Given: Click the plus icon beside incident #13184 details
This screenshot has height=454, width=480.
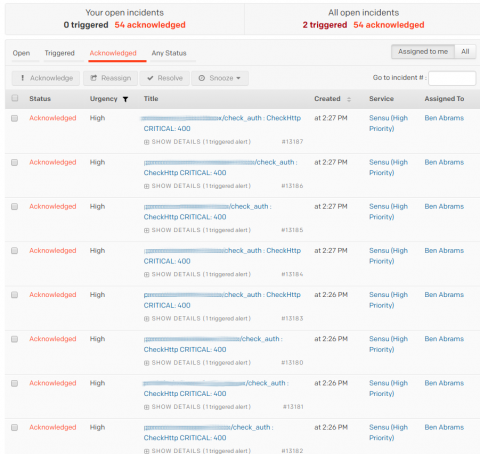Looking at the screenshot, I should tap(146, 275).
